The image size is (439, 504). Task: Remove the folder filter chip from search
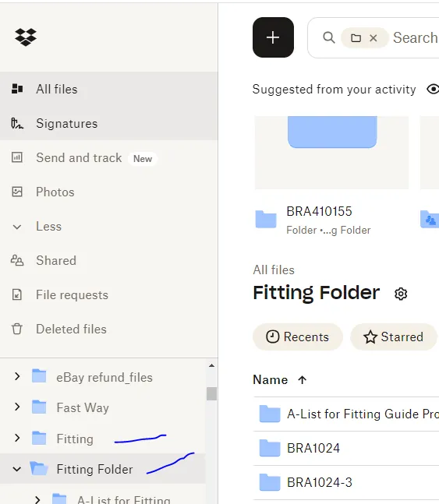pyautogui.click(x=374, y=38)
